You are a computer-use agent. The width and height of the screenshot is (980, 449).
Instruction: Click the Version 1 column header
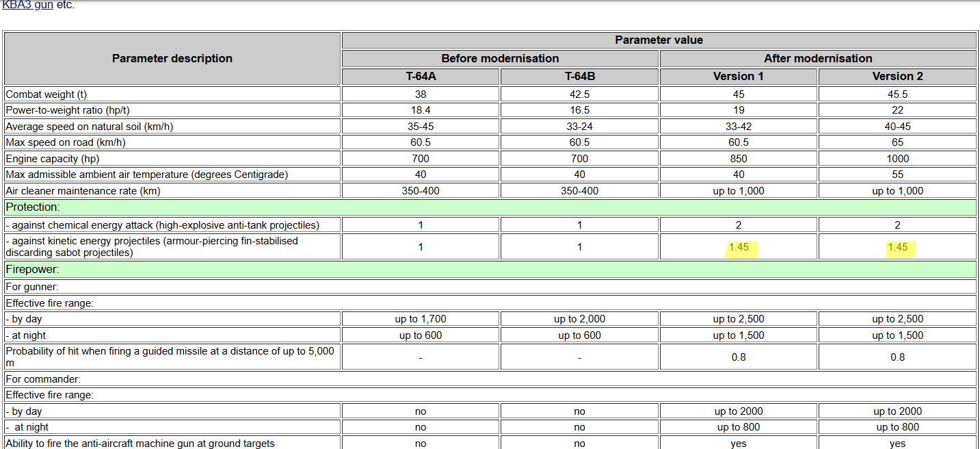[x=738, y=77]
